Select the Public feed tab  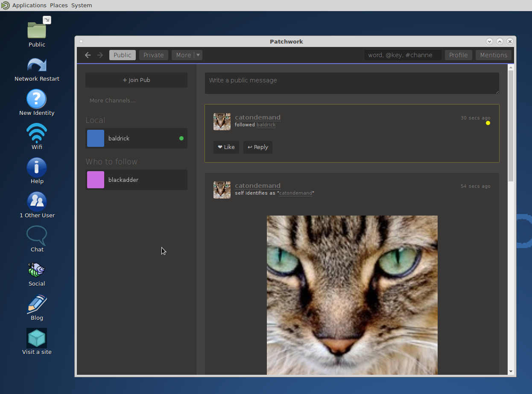pyautogui.click(x=123, y=55)
